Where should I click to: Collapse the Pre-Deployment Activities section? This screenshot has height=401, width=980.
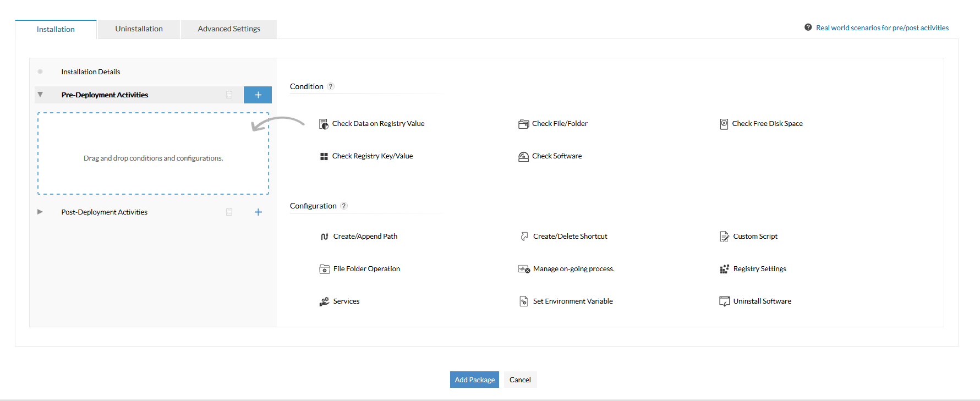tap(40, 95)
